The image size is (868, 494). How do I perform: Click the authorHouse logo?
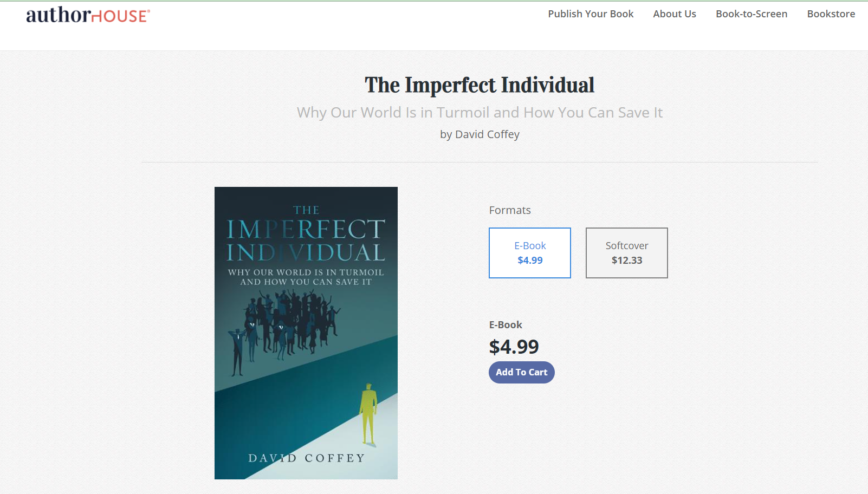(x=87, y=16)
